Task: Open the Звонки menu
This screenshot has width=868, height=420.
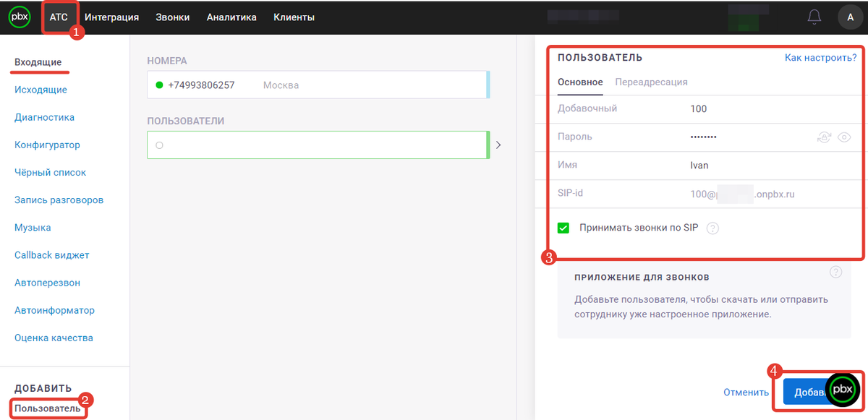Action: [172, 17]
